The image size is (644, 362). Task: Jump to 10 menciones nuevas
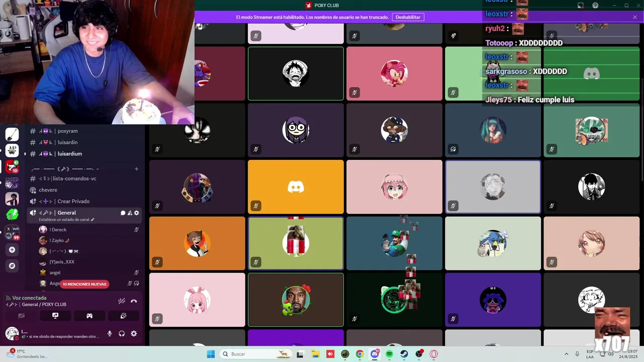pos(84,284)
